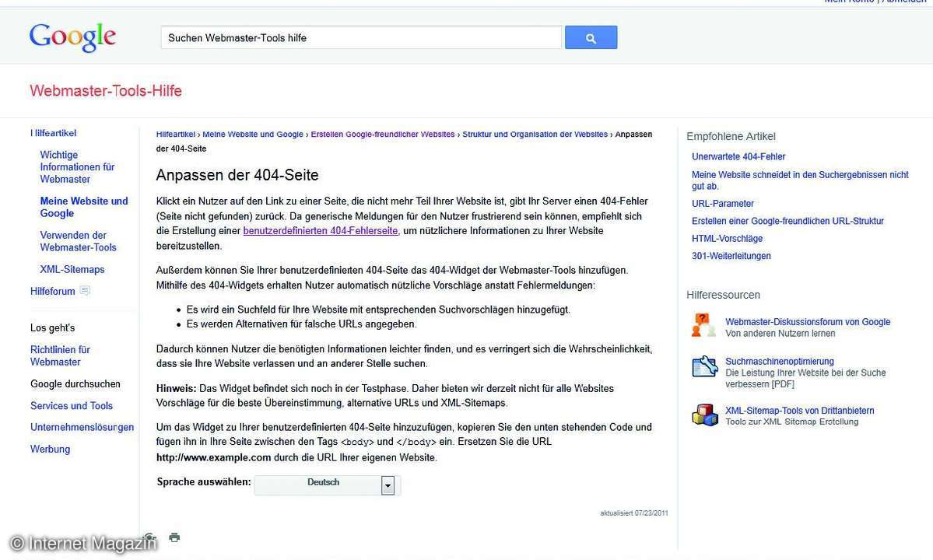Open the URL-Parameter article
This screenshot has width=933, height=560.
(x=722, y=203)
